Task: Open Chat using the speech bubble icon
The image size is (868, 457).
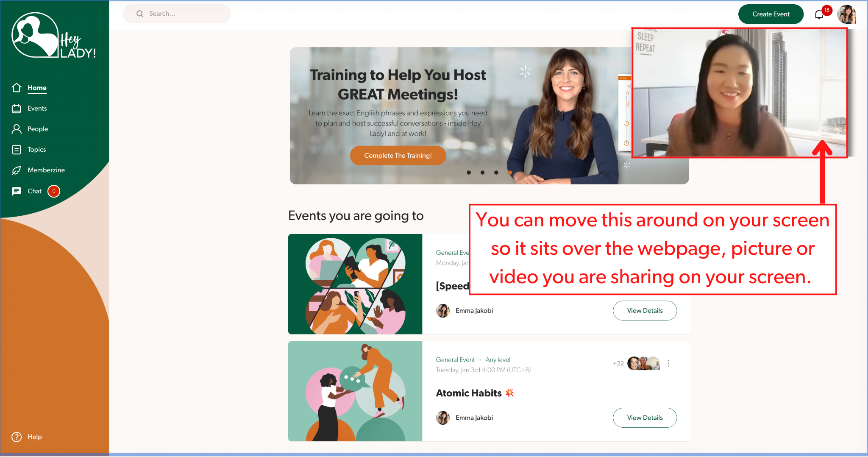Action: [x=17, y=191]
